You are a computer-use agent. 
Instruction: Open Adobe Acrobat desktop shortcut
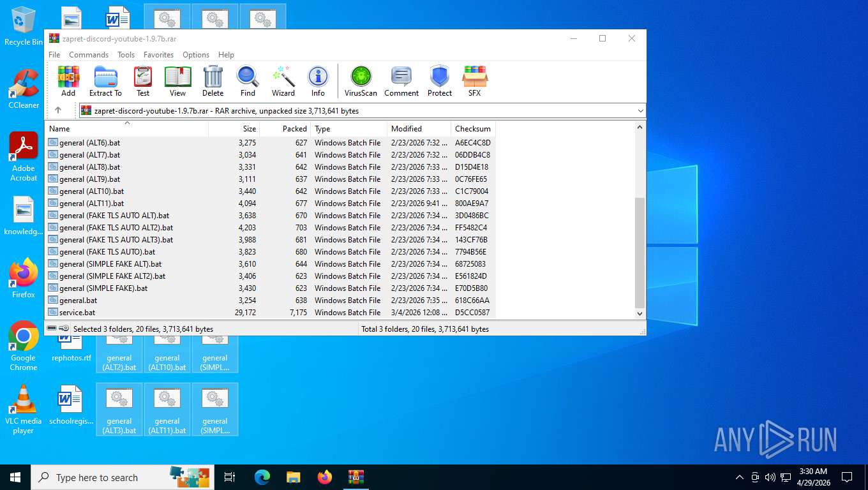(24, 157)
